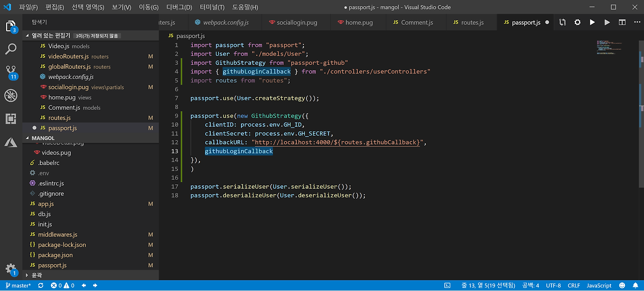Click the smiley feedback icon in status bar

[622, 285]
